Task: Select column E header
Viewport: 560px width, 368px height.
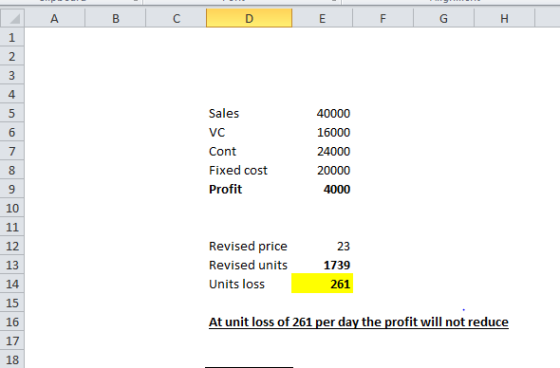Action: click(x=322, y=19)
